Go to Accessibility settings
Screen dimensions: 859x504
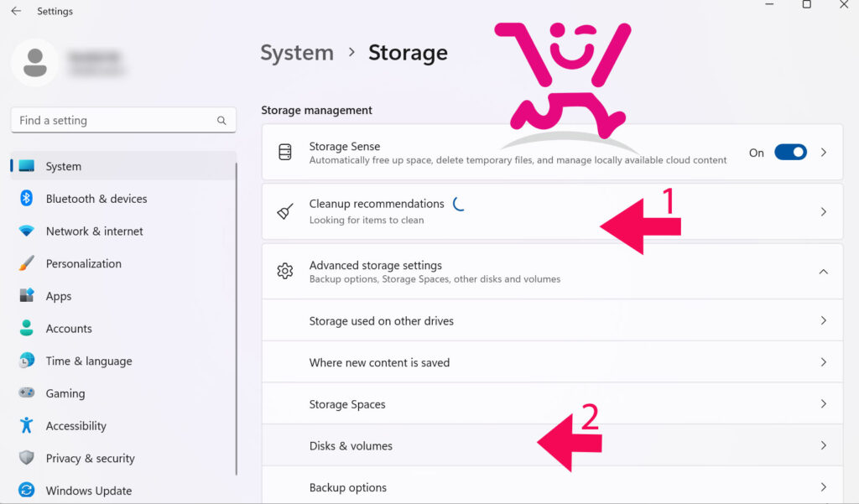pos(123,425)
